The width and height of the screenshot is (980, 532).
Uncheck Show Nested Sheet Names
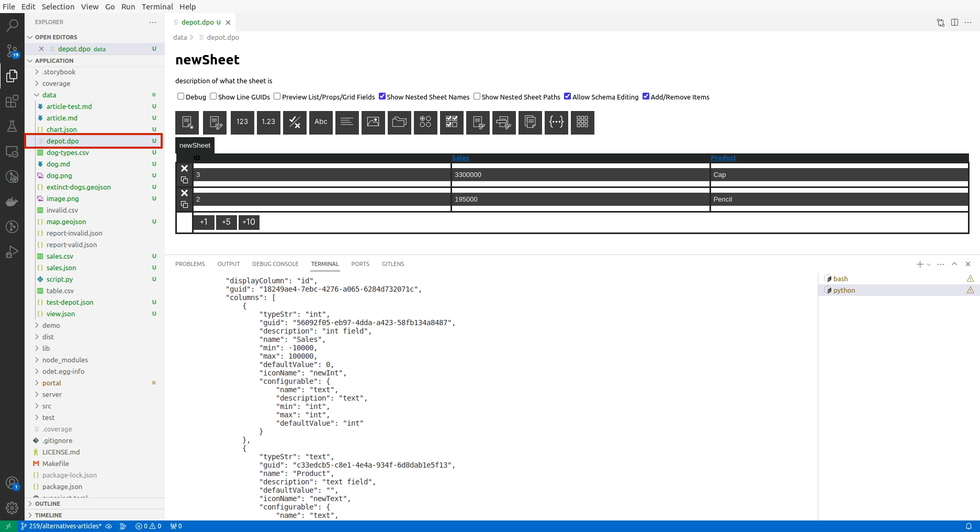pos(382,96)
